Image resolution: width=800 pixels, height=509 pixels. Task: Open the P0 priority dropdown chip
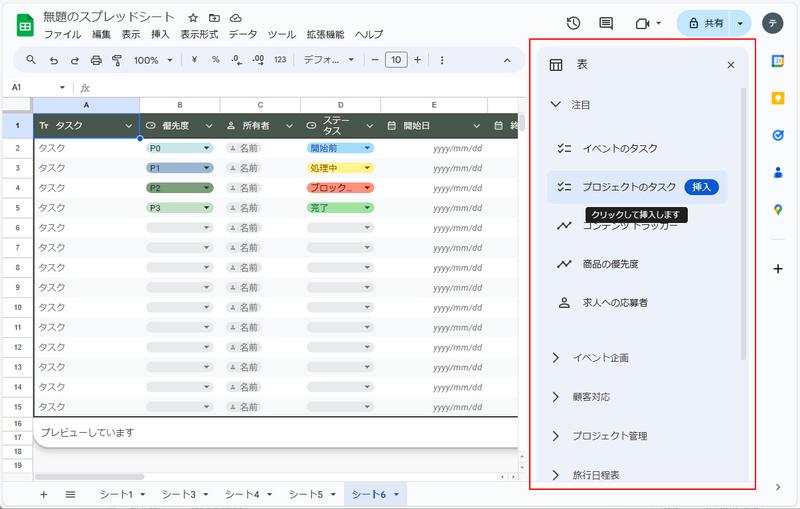click(180, 148)
